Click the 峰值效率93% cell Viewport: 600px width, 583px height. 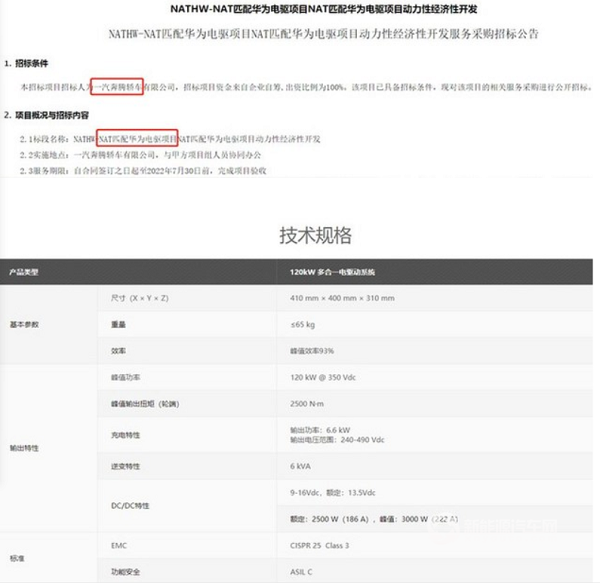(x=312, y=351)
